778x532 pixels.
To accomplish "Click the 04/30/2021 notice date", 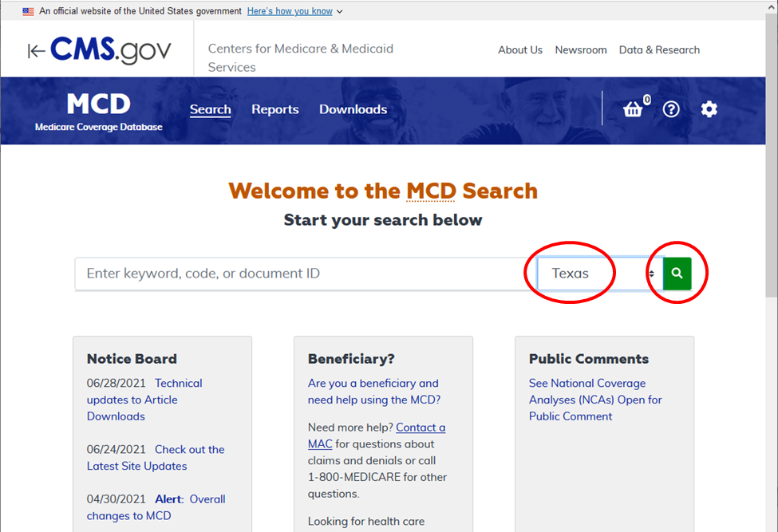I will click(x=117, y=499).
